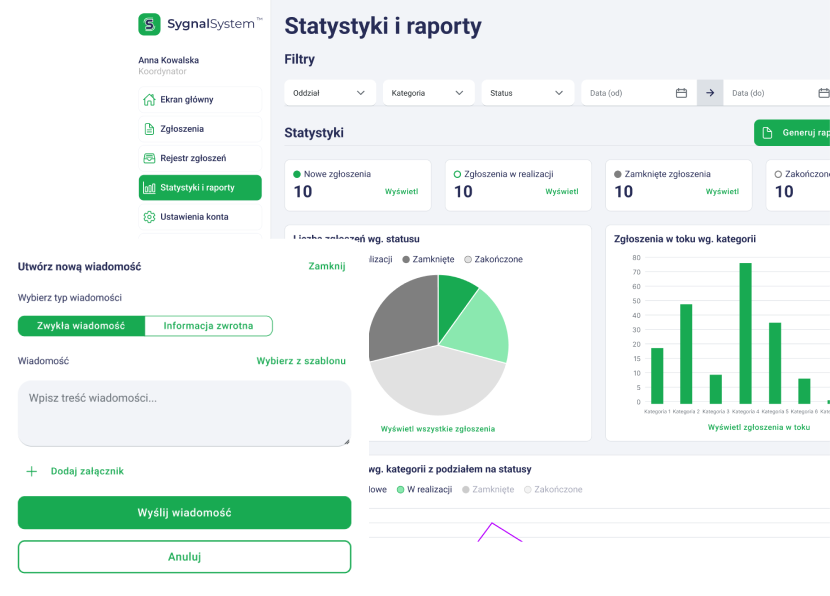Open the Kategoria filter dropdown
The width and height of the screenshot is (830, 596).
click(x=427, y=93)
